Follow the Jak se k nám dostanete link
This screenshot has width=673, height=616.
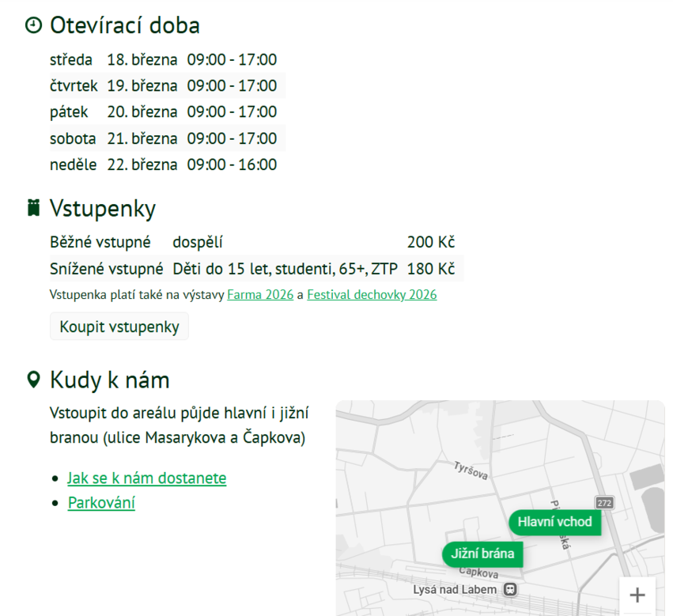click(x=147, y=478)
